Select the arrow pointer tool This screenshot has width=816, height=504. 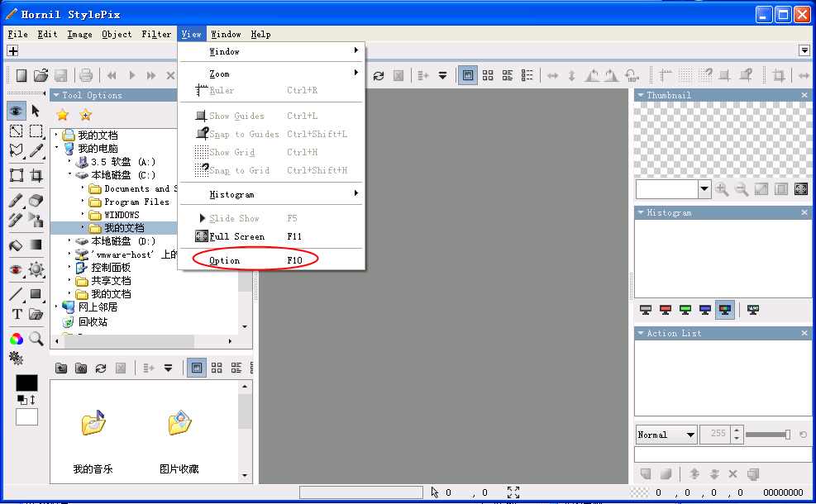point(36,111)
